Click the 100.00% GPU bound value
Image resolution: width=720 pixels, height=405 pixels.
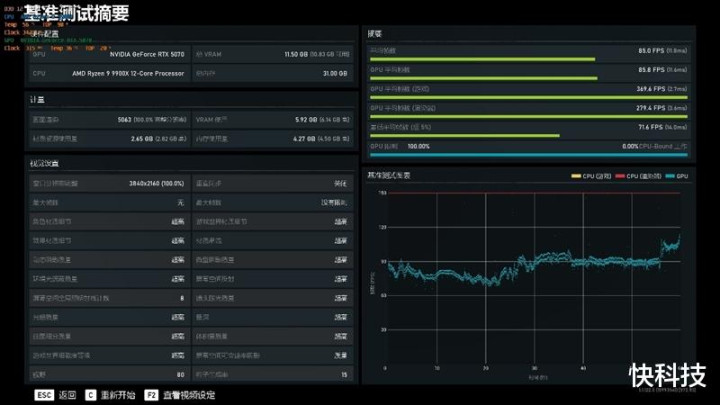[418, 146]
